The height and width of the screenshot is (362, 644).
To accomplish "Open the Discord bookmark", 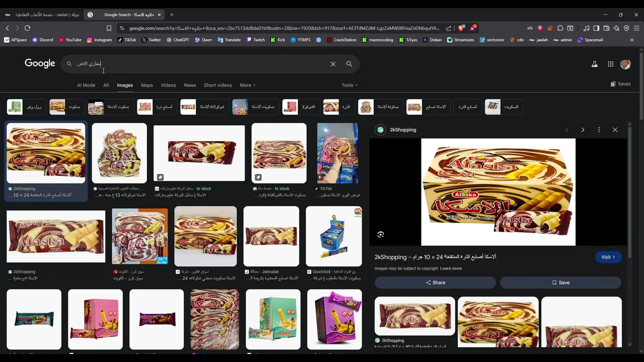I will click(42, 40).
